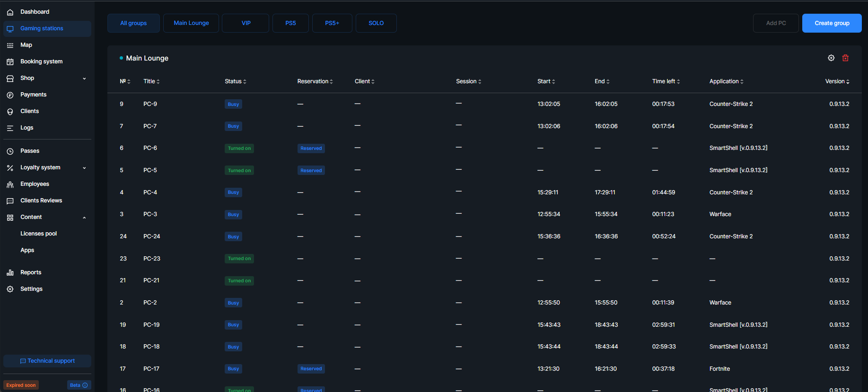Viewport: 868px width, 392px height.
Task: Click the Reports chart icon
Action: pos(10,273)
